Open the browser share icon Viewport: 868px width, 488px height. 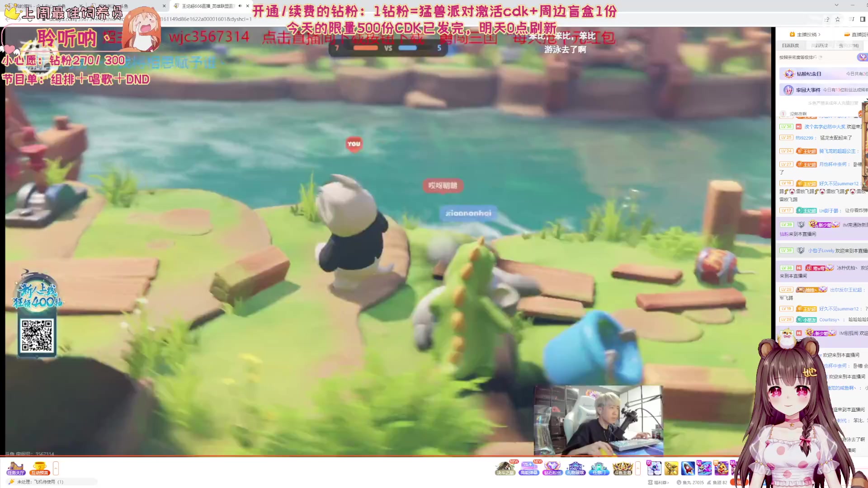coord(826,19)
